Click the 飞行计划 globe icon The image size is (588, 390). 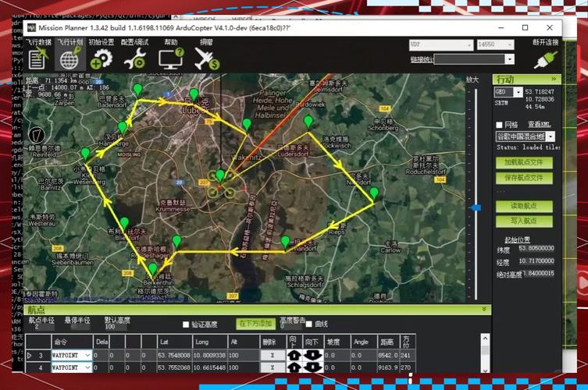[x=69, y=56]
